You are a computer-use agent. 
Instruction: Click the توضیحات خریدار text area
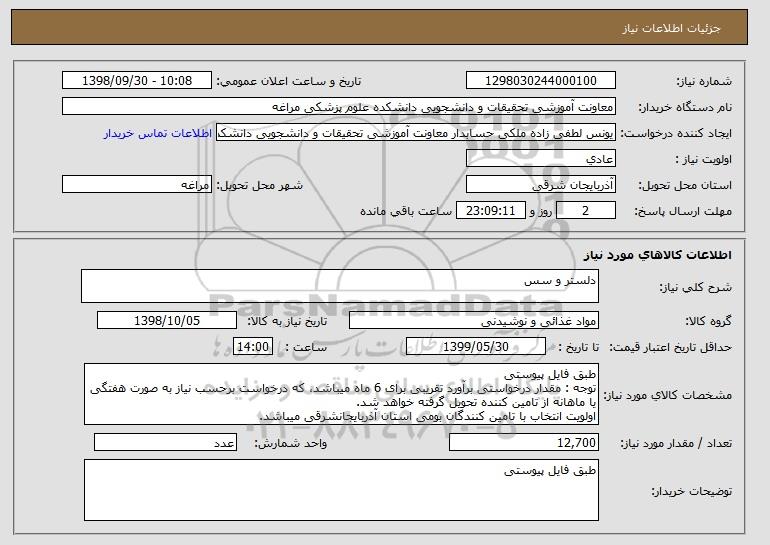click(x=341, y=490)
